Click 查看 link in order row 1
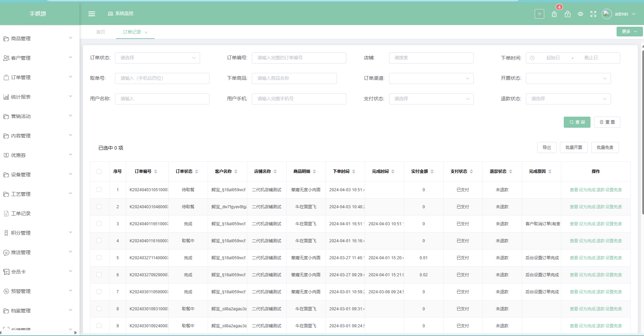Image resolution: width=644 pixels, height=336 pixels. [574, 190]
